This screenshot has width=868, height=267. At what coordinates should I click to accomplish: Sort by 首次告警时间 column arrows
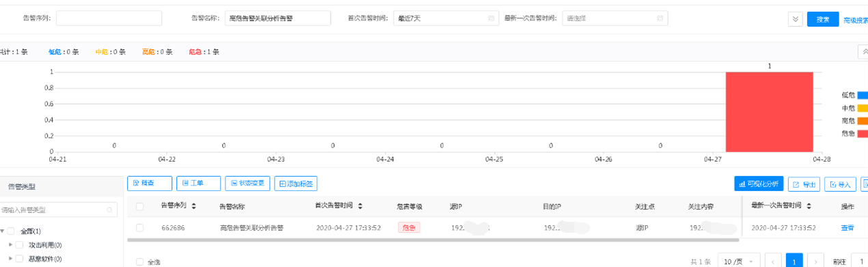(x=360, y=205)
